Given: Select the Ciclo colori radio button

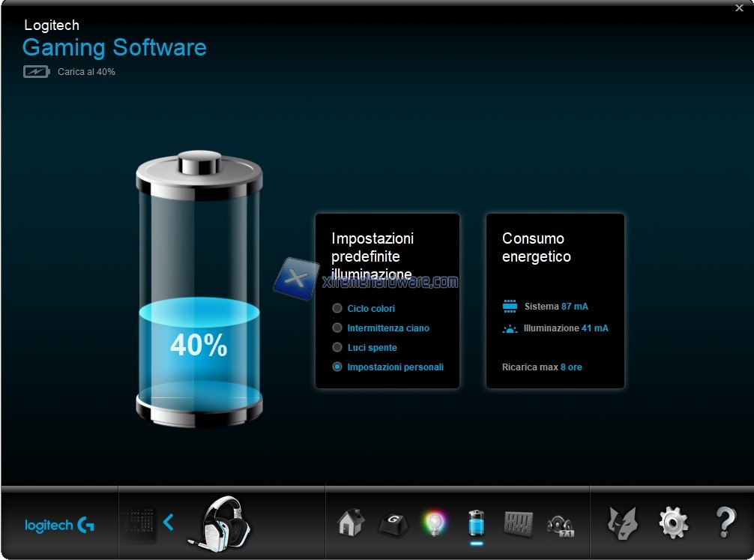Looking at the screenshot, I should tap(337, 308).
